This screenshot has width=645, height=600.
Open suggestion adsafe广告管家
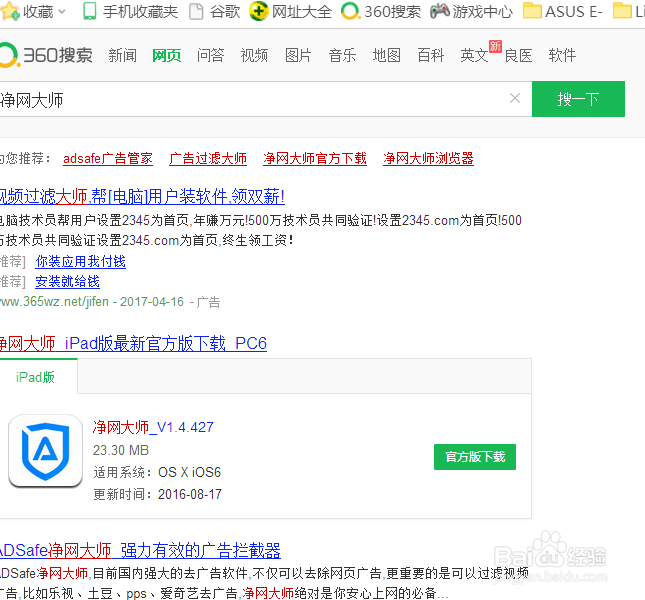pos(108,158)
